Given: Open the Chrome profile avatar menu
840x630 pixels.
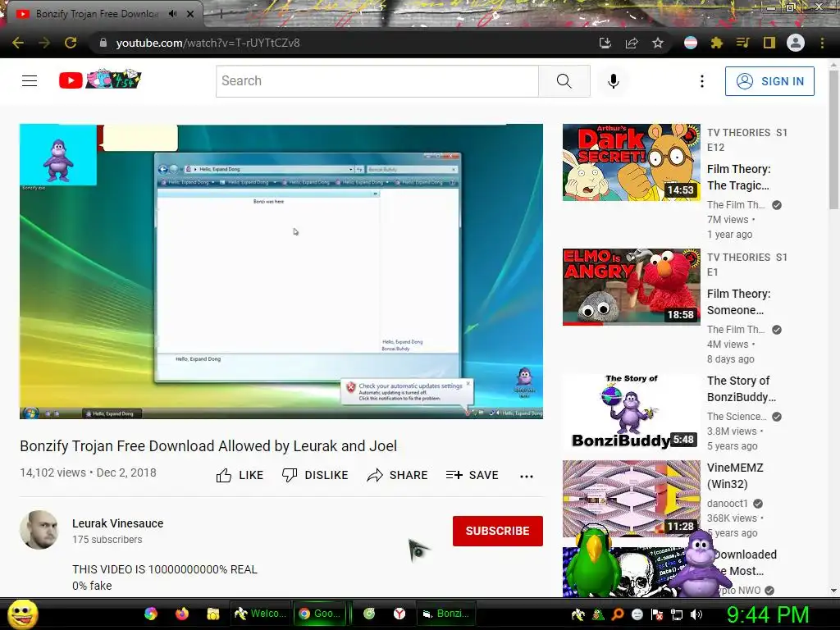Looking at the screenshot, I should (796, 43).
